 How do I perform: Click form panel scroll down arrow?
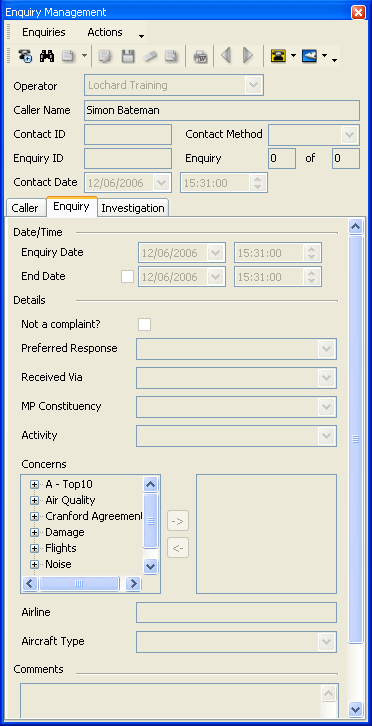(355, 709)
